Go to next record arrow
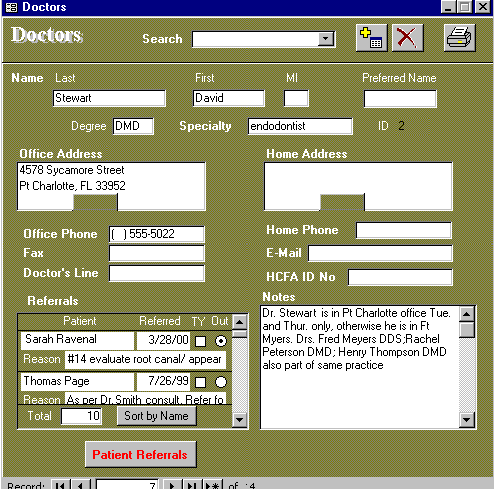This screenshot has width=496, height=489. 172,485
